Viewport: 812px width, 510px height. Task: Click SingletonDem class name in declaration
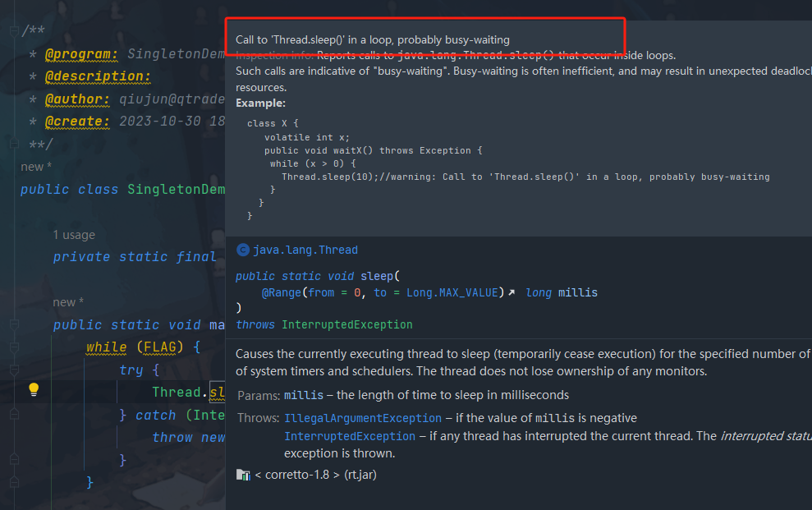tap(176, 190)
